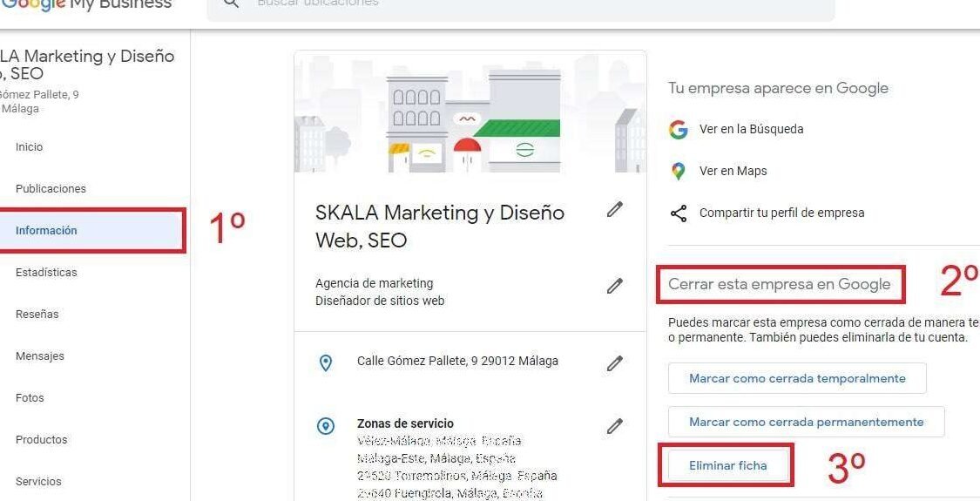Screen dimensions: 980x501
Task: Open the Inicio menu item
Action: (30, 147)
